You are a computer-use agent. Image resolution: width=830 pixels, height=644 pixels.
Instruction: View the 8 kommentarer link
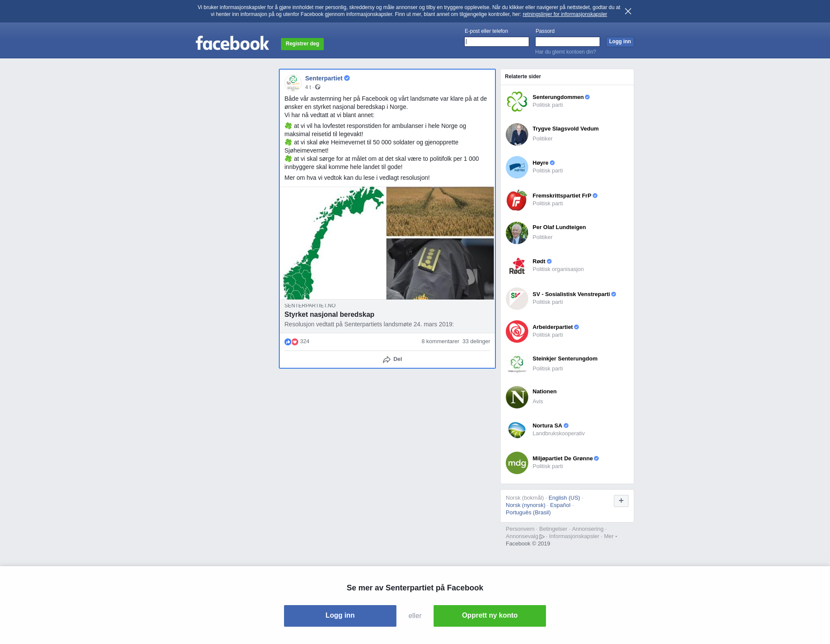(440, 341)
